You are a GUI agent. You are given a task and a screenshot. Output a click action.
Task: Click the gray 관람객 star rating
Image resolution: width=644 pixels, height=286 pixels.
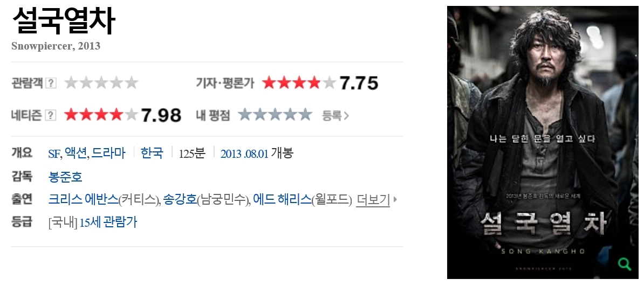(x=101, y=83)
